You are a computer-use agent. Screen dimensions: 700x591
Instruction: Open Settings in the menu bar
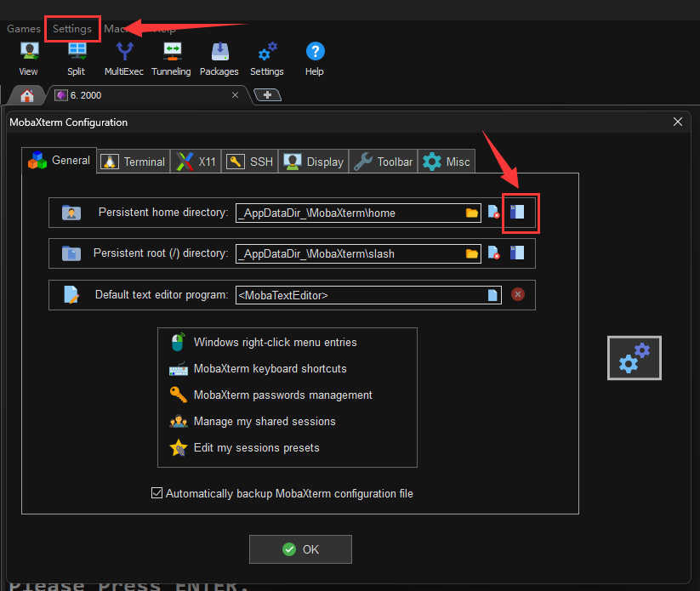tap(72, 29)
